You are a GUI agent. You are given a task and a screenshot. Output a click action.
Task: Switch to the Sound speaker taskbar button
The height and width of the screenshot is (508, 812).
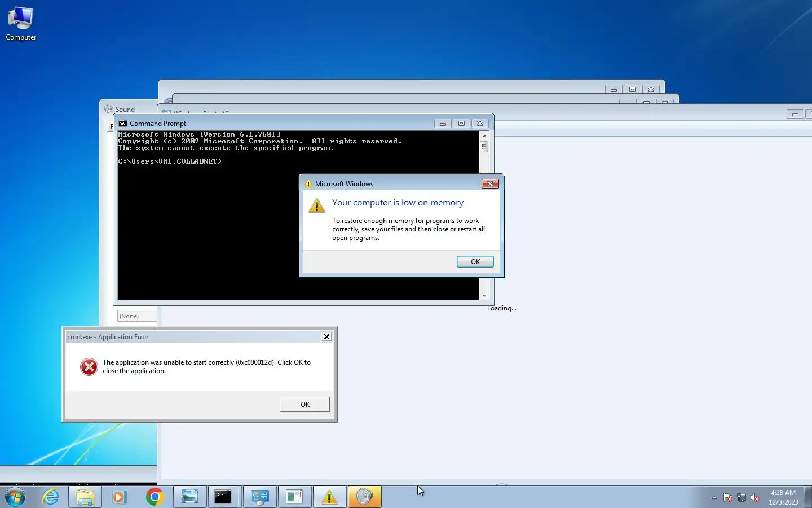(x=364, y=497)
